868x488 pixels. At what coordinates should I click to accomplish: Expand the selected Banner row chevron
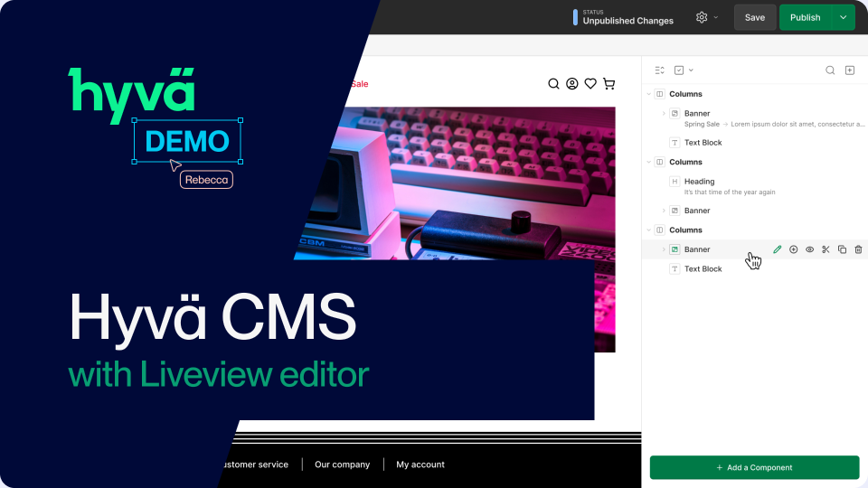click(x=664, y=249)
